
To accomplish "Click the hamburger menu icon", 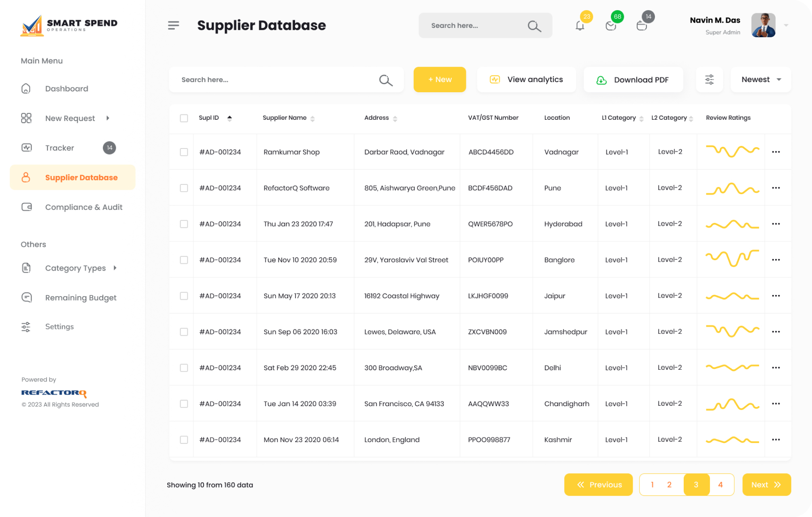I will click(173, 25).
